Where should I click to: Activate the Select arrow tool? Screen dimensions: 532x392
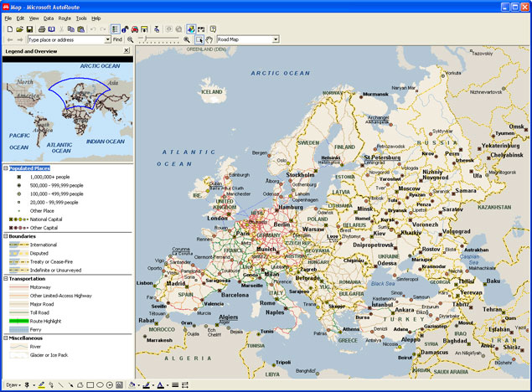(199, 39)
